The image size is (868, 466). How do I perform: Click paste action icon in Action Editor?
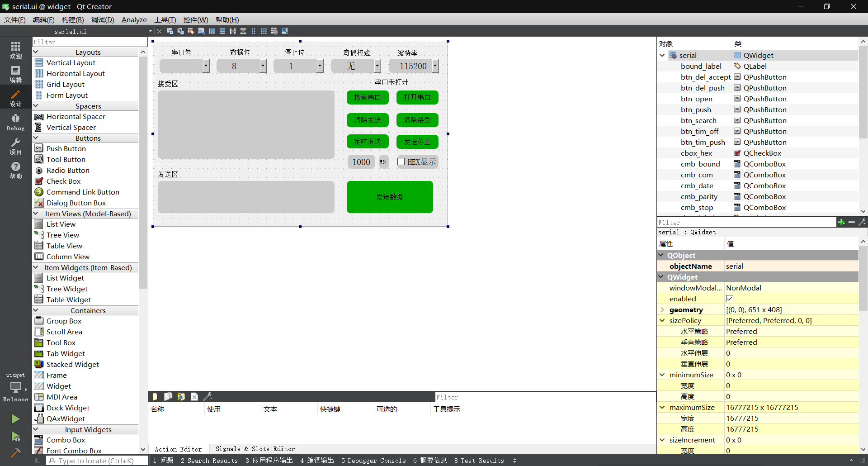[x=181, y=397]
